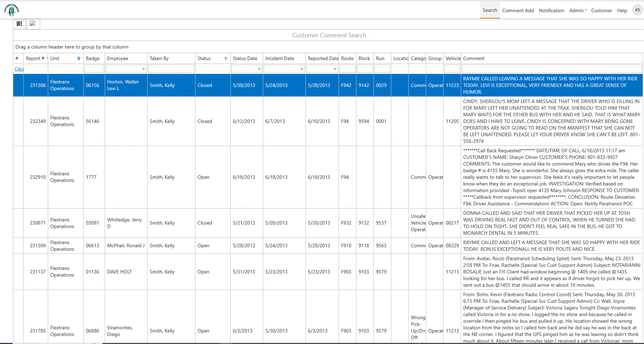The height and width of the screenshot is (344, 644).
Task: Switch to the Search tab
Action: [489, 10]
